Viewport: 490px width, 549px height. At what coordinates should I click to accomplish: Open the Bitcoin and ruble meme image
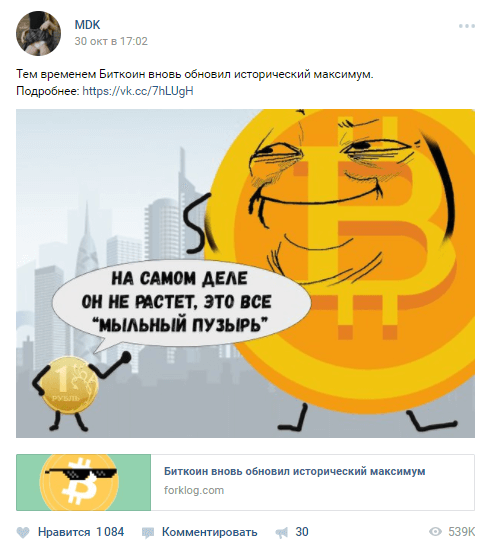point(245,273)
